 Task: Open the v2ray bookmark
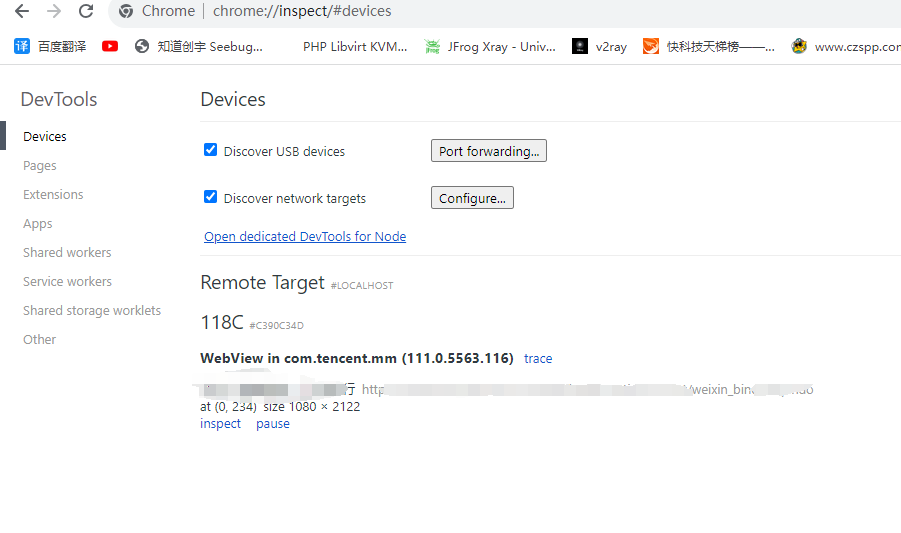[600, 46]
